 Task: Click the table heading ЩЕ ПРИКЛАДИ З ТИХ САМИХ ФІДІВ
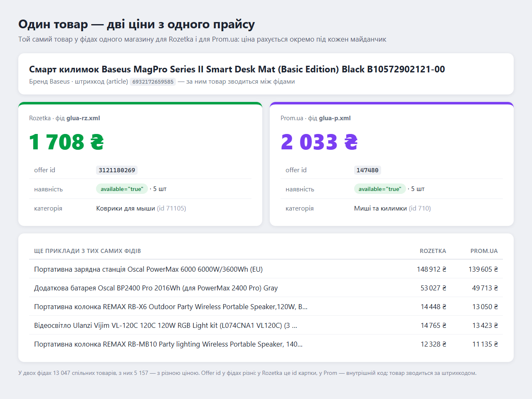click(87, 251)
